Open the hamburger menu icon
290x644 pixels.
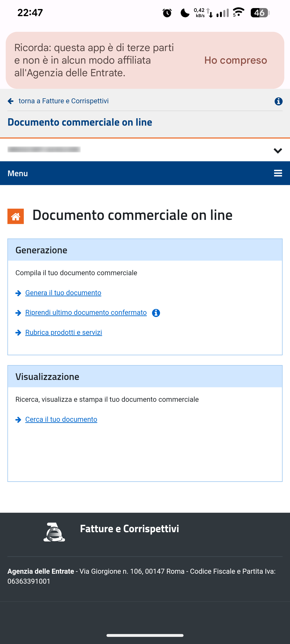278,173
